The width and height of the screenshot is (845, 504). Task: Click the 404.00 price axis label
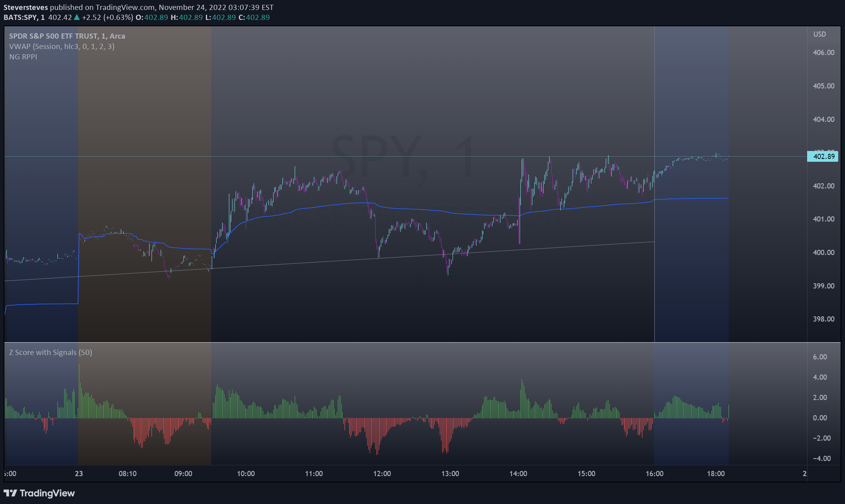[823, 120]
